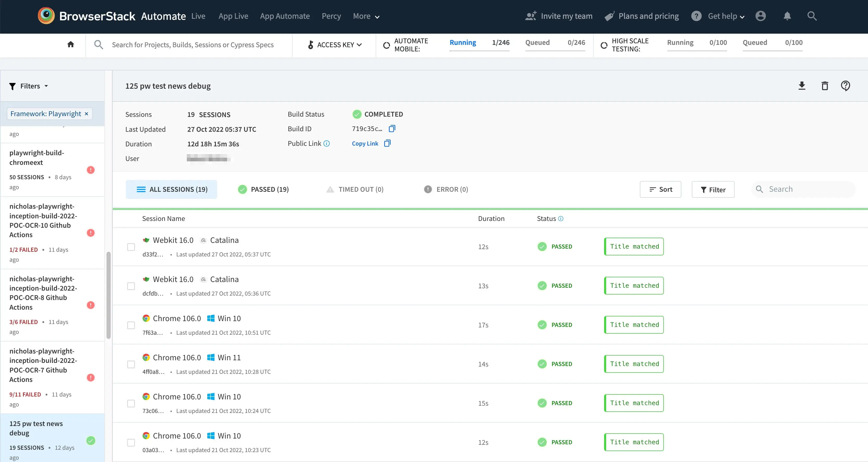
Task: Click the search magnifier in the top navigation
Action: (812, 16)
